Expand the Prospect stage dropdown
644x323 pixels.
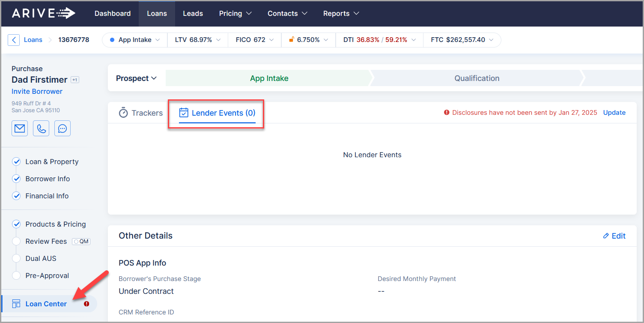(x=136, y=78)
